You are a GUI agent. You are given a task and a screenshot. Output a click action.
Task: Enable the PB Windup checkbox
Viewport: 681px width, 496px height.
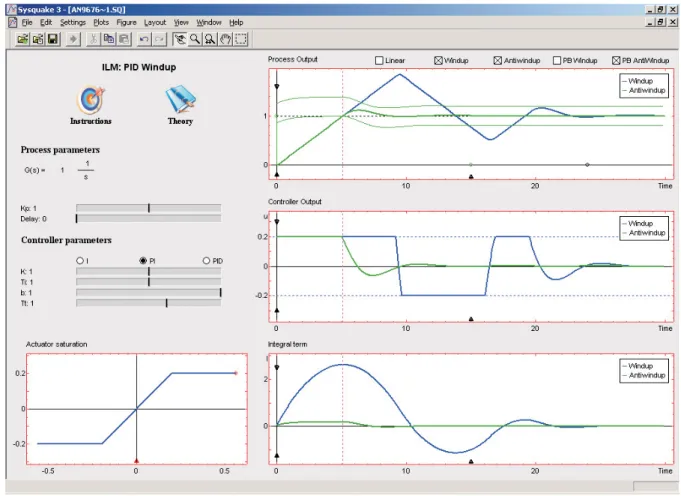[557, 60]
